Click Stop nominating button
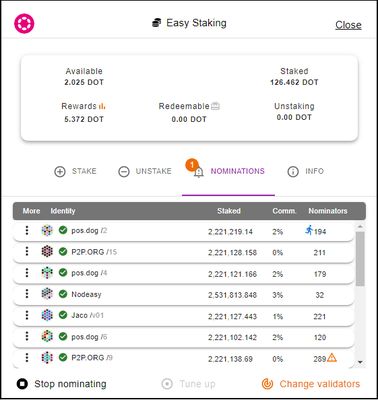378x400 pixels. [x=62, y=384]
